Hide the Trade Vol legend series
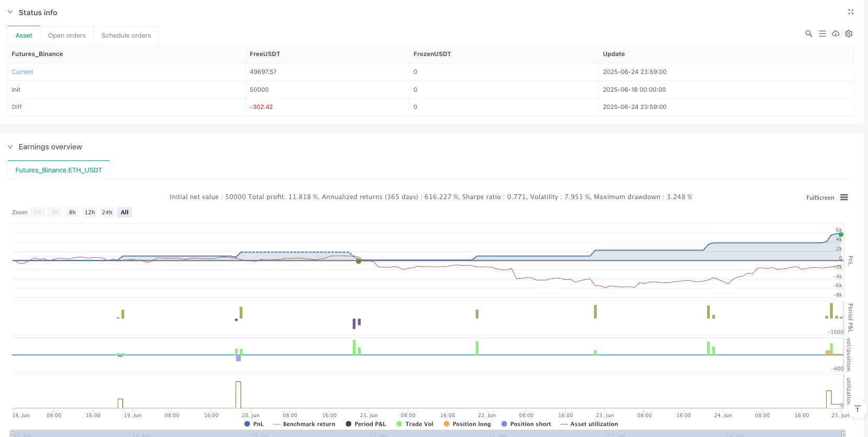Viewport: 868px width, 437px height. (x=415, y=424)
